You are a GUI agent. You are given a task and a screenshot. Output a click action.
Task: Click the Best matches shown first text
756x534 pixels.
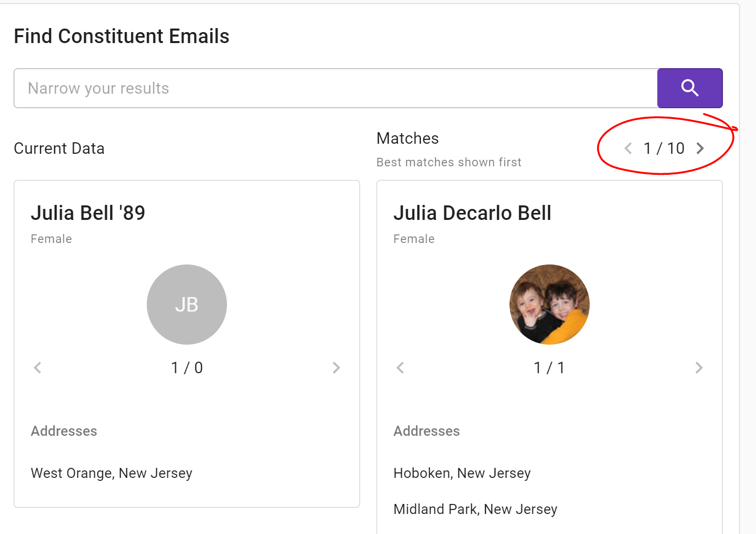coord(448,162)
